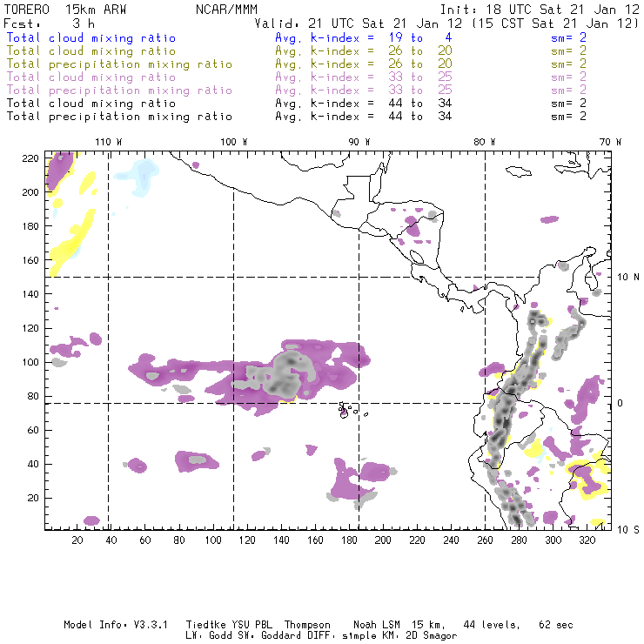Click the '(15 CST Sat 21 Jan 12)' text

[555, 23]
